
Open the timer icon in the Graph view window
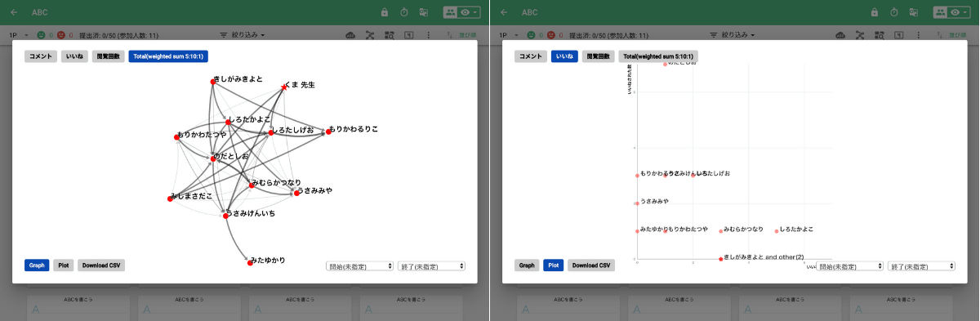404,12
